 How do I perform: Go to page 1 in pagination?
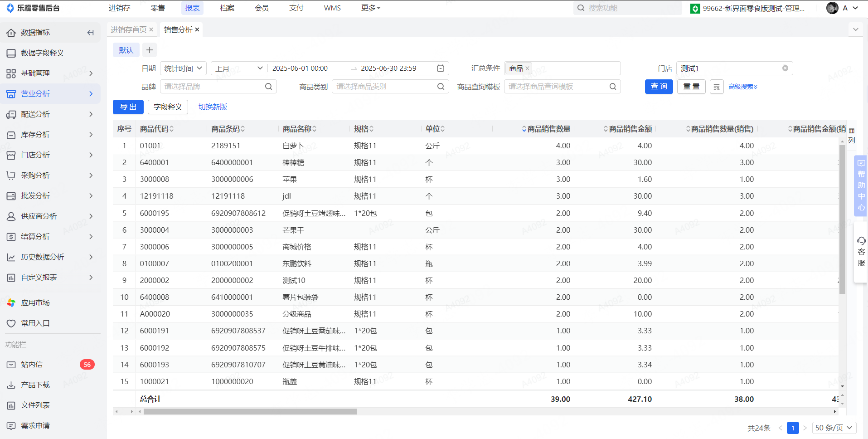(793, 428)
